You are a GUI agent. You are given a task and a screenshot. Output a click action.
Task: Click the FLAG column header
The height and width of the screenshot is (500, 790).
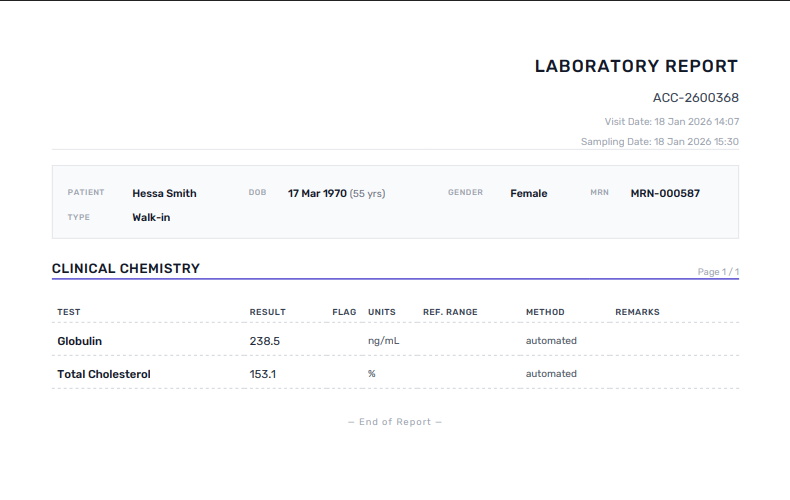(x=344, y=312)
